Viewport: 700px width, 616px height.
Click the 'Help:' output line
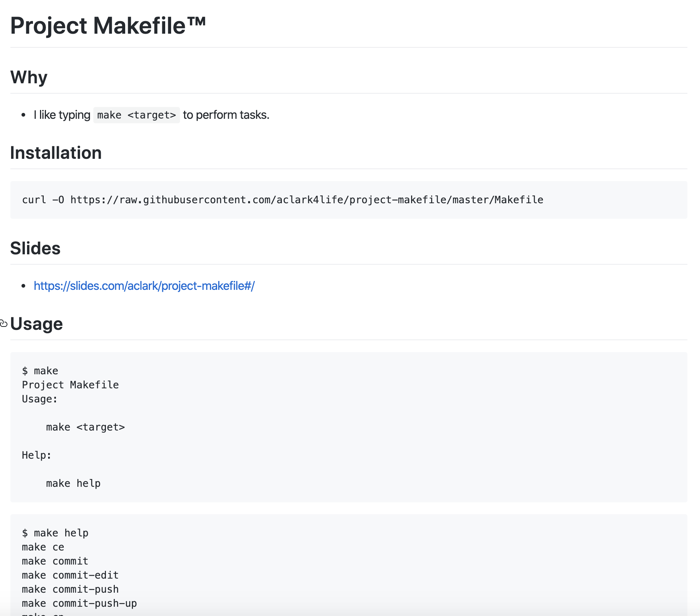pos(37,455)
